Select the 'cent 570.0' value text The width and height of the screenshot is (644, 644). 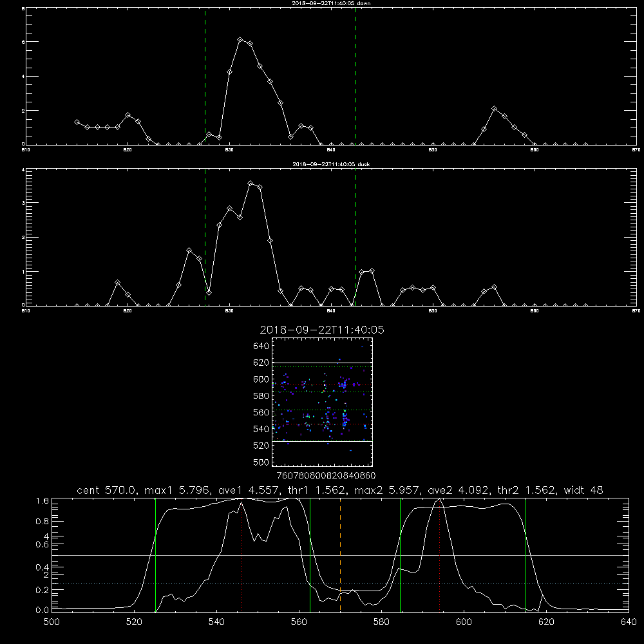pos(109,490)
